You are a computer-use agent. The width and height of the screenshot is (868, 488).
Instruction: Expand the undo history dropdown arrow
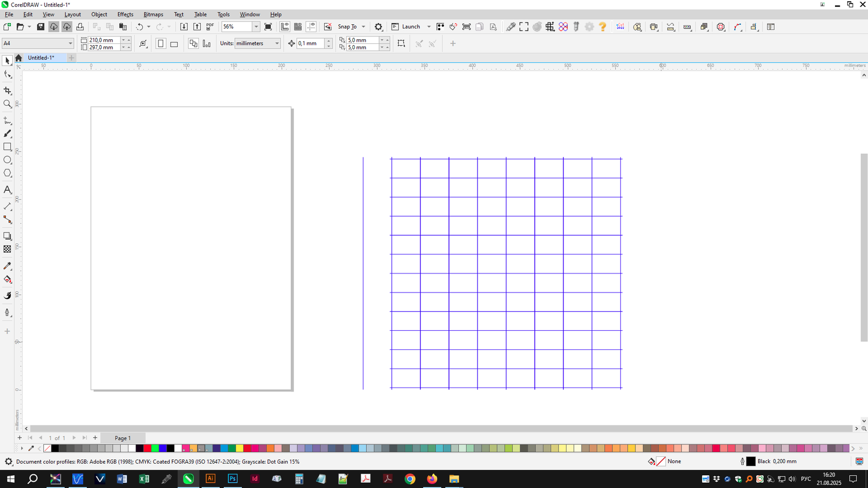click(x=149, y=27)
